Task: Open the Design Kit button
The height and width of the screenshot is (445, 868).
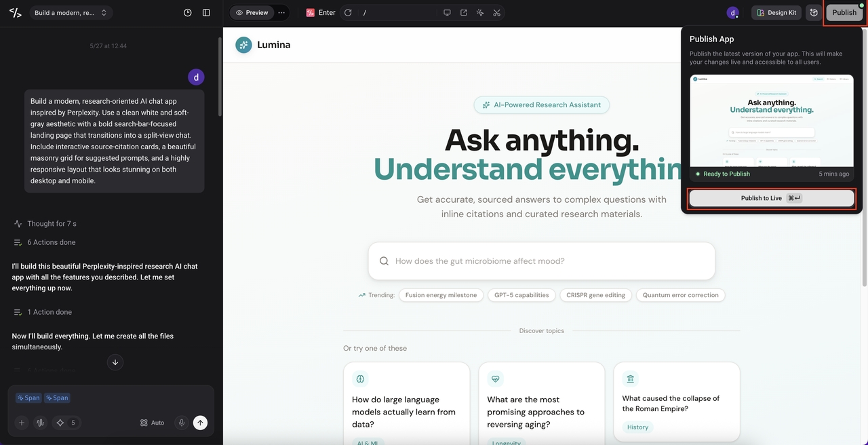Action: click(x=776, y=13)
